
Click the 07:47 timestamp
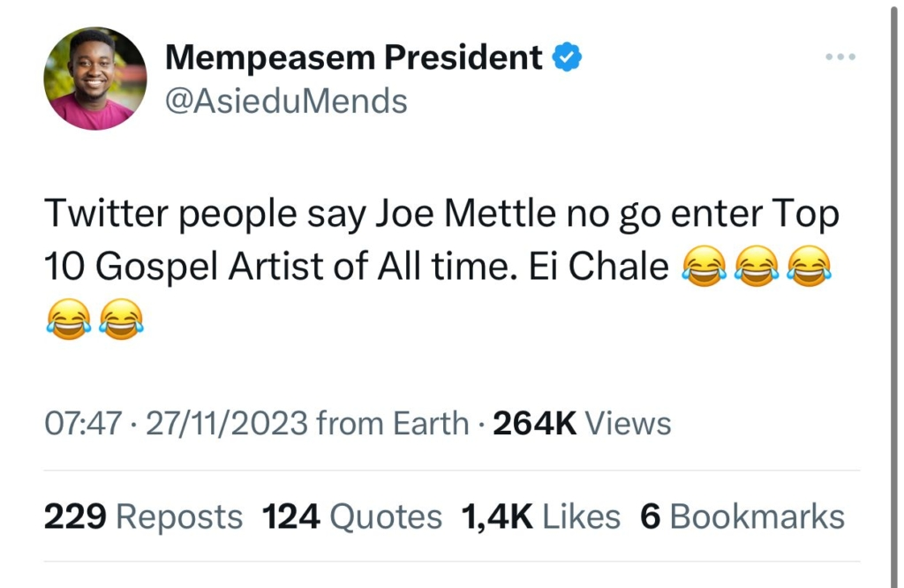coord(81,424)
